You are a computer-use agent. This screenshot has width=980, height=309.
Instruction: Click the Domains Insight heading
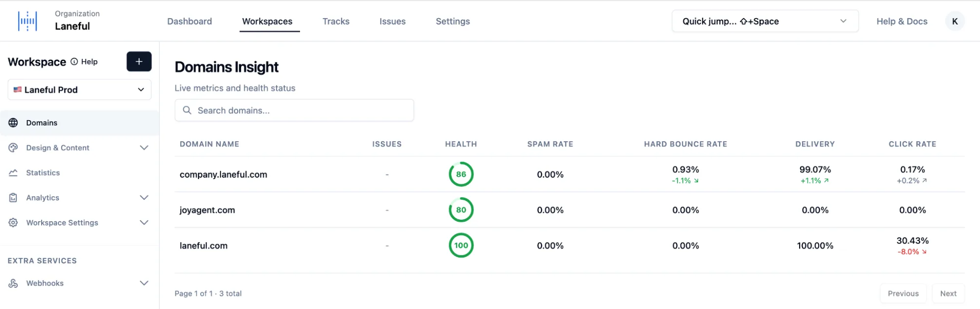[x=226, y=67]
